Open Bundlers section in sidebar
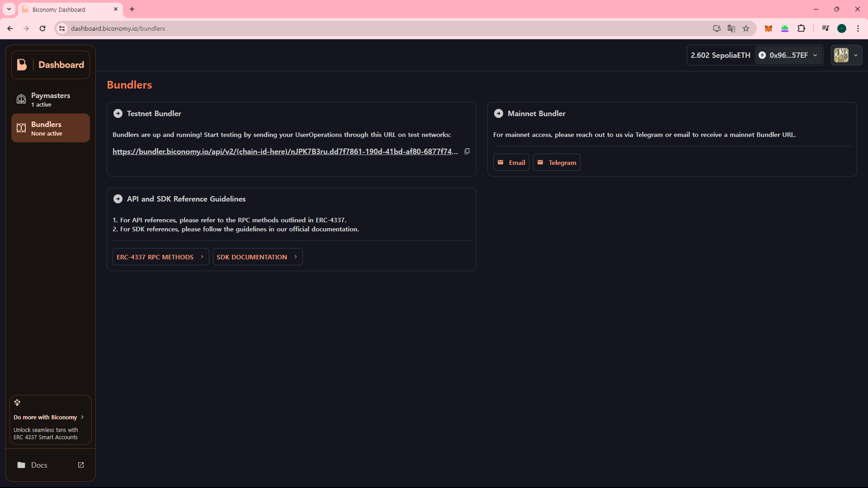The height and width of the screenshot is (488, 868). point(51,128)
